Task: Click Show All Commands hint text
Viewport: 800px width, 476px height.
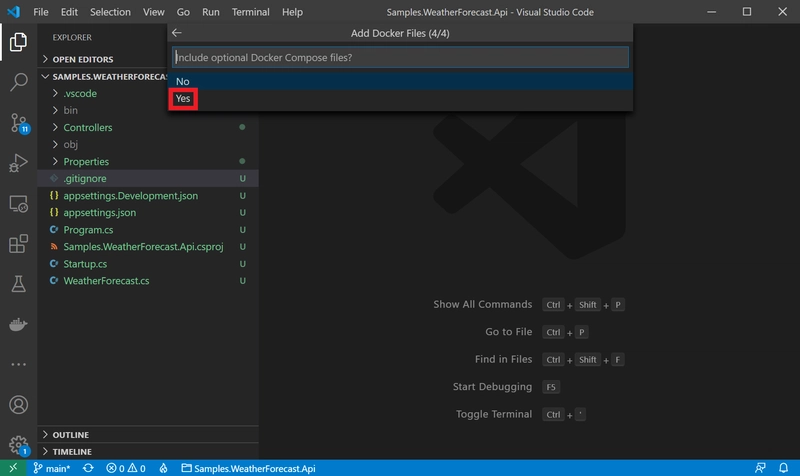Action: pos(483,304)
